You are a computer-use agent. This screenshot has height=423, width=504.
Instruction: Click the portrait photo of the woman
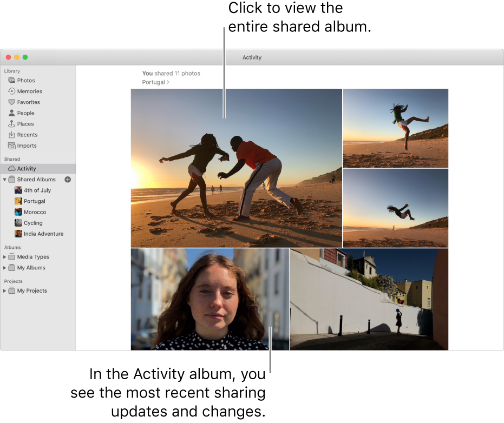210,299
